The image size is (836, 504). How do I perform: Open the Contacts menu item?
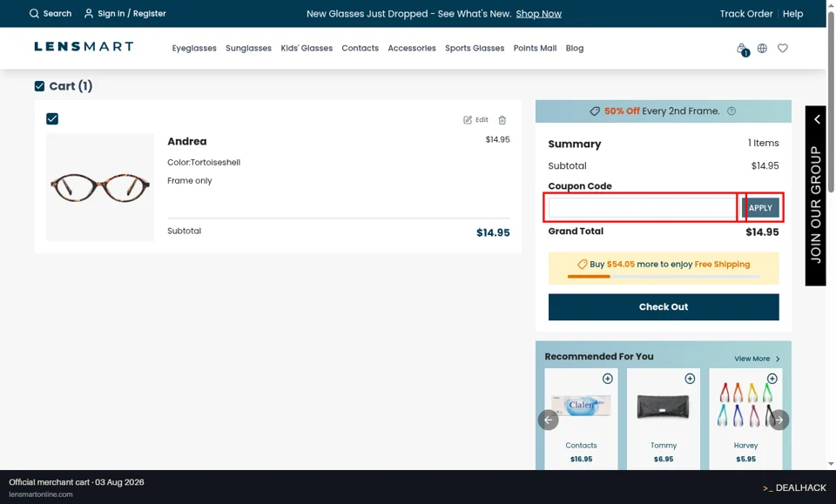360,48
